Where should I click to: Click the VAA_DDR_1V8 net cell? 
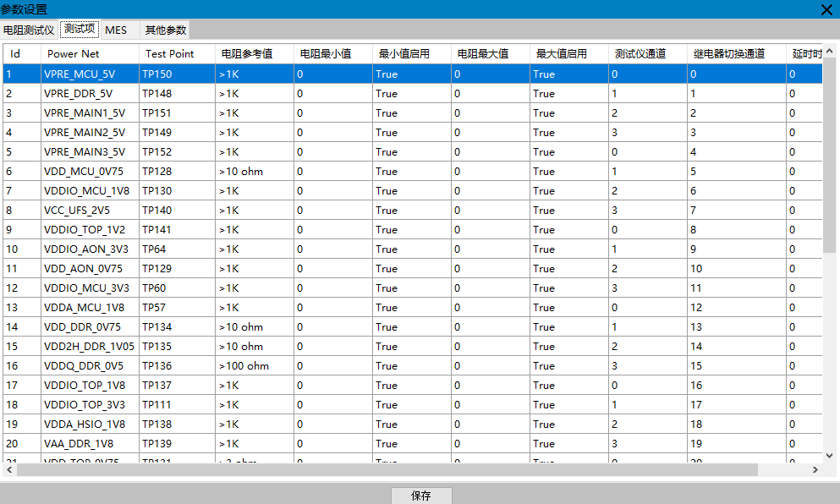90,443
